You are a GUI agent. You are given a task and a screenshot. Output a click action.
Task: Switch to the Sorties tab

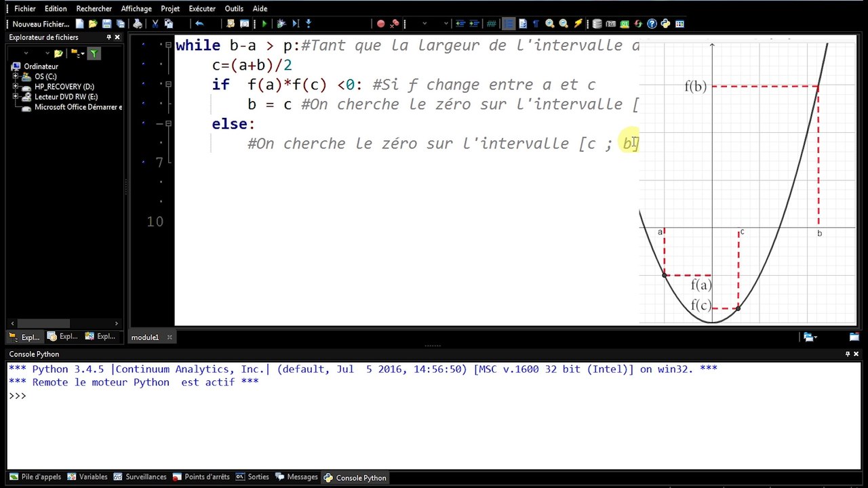click(x=252, y=477)
